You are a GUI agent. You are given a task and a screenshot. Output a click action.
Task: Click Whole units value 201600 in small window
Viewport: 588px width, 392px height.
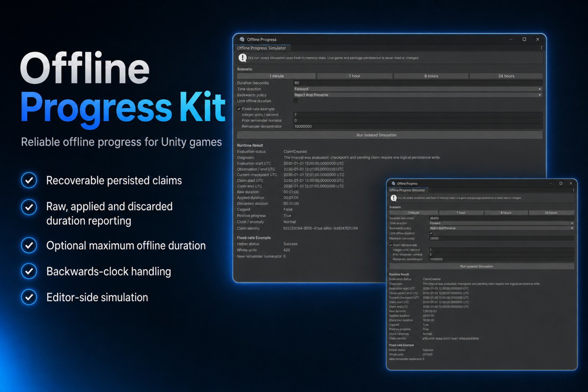pyautogui.click(x=428, y=354)
